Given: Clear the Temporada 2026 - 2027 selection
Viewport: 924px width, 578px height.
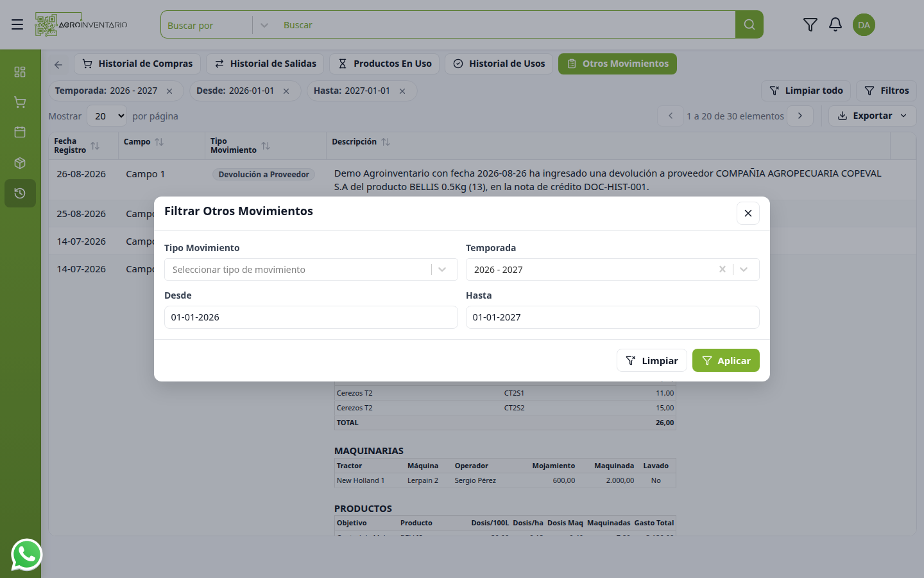Looking at the screenshot, I should tap(723, 270).
